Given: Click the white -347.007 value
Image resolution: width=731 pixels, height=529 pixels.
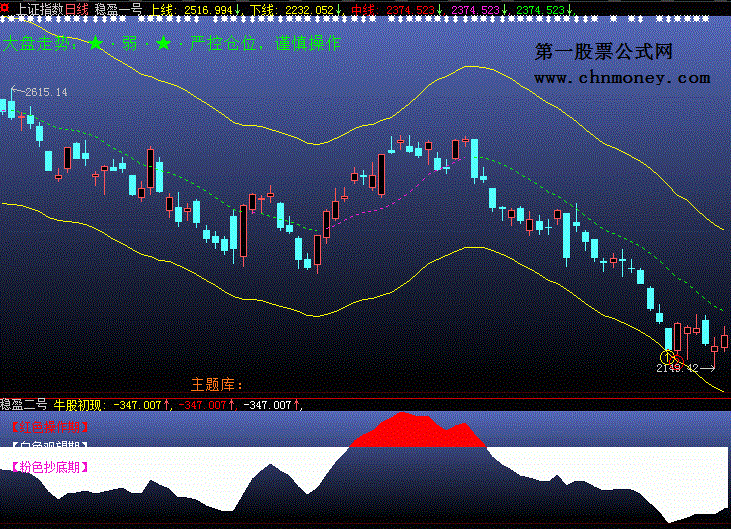Looking at the screenshot, I should coord(267,405).
